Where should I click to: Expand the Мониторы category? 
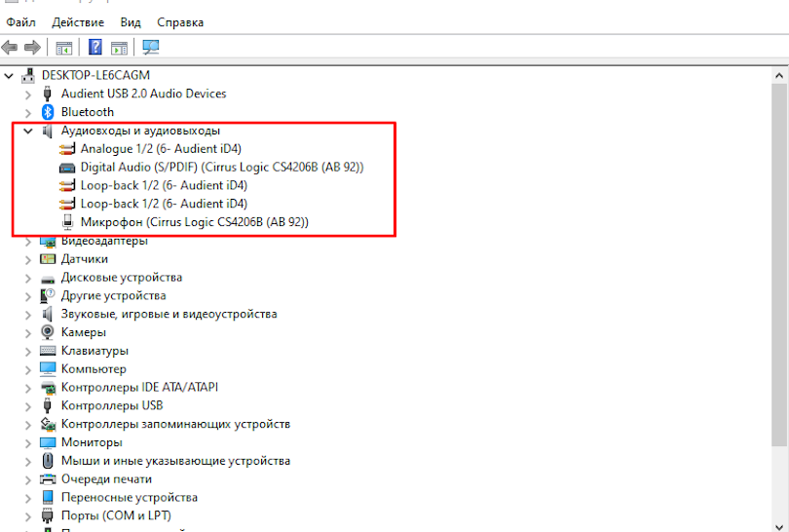pyautogui.click(x=28, y=443)
